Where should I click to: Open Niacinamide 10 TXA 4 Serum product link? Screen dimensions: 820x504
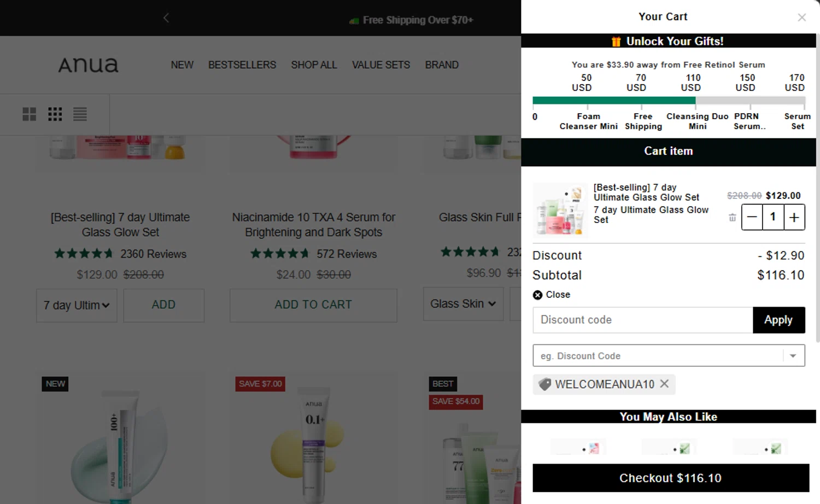[313, 225]
